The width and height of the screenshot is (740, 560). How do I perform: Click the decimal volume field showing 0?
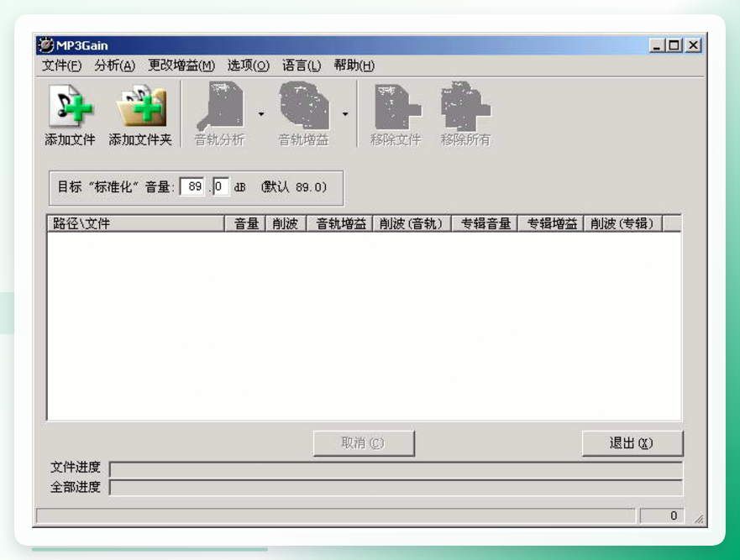[x=221, y=187]
